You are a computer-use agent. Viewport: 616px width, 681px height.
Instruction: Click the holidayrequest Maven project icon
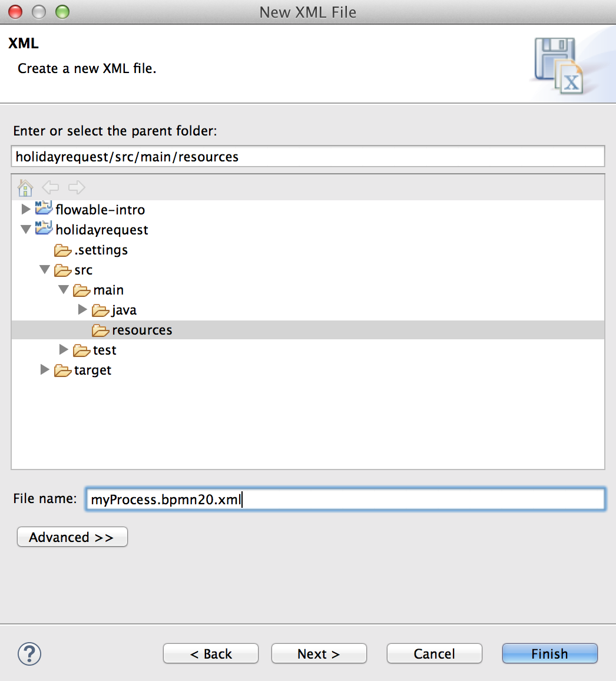[x=44, y=229]
